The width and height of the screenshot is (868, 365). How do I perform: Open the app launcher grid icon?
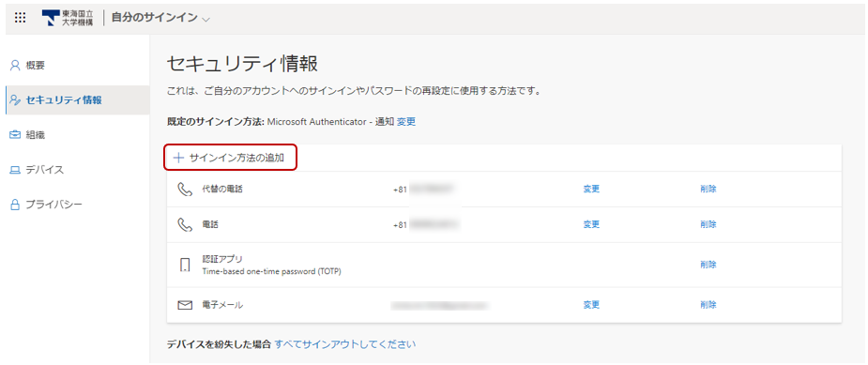pyautogui.click(x=20, y=18)
